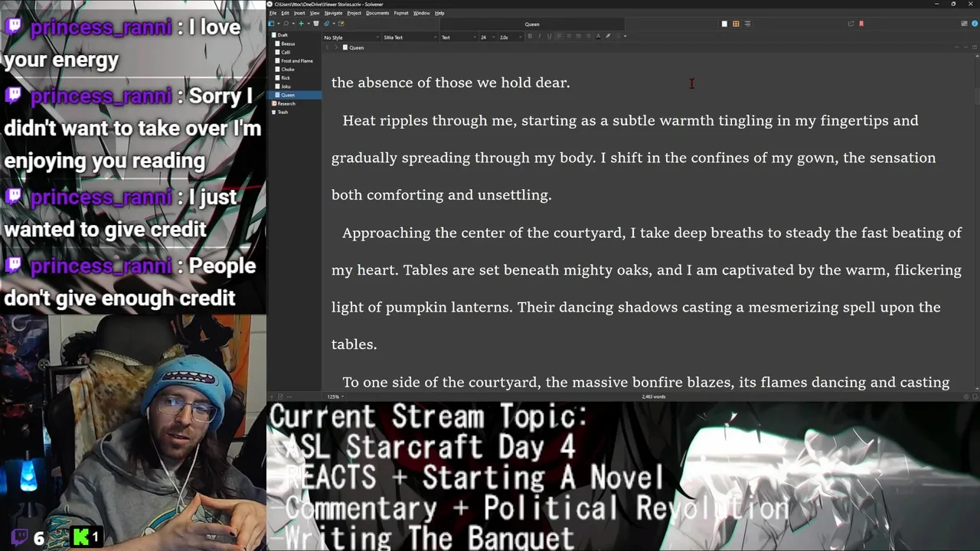
Task: Open the Window menu
Action: click(x=421, y=13)
